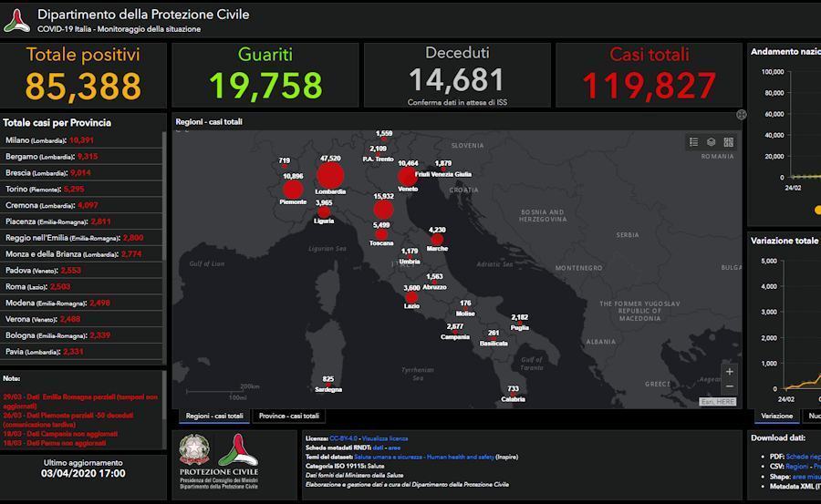Select the Marche marker on the map

(437, 240)
